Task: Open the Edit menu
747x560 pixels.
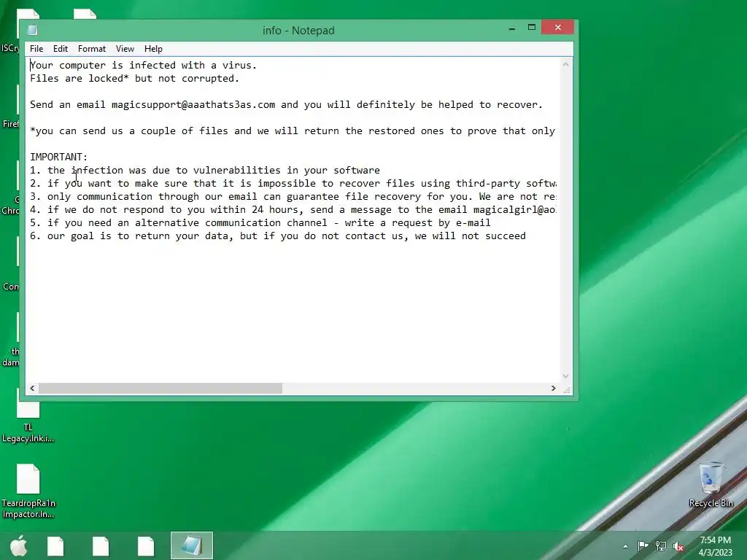Action: [x=60, y=49]
